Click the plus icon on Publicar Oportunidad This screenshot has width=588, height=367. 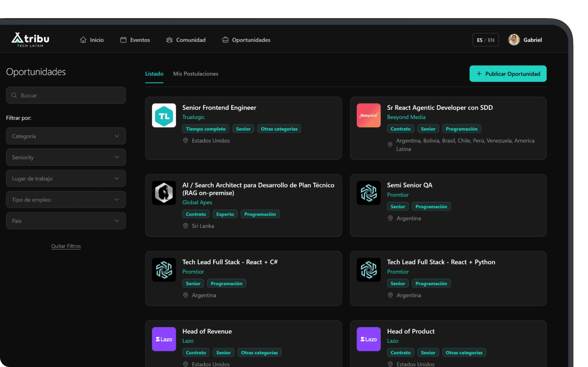pyautogui.click(x=479, y=74)
